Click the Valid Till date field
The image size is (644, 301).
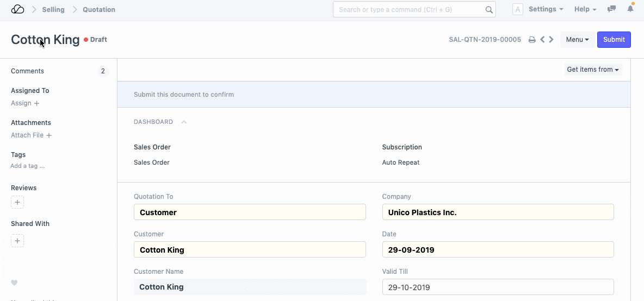[x=498, y=287]
